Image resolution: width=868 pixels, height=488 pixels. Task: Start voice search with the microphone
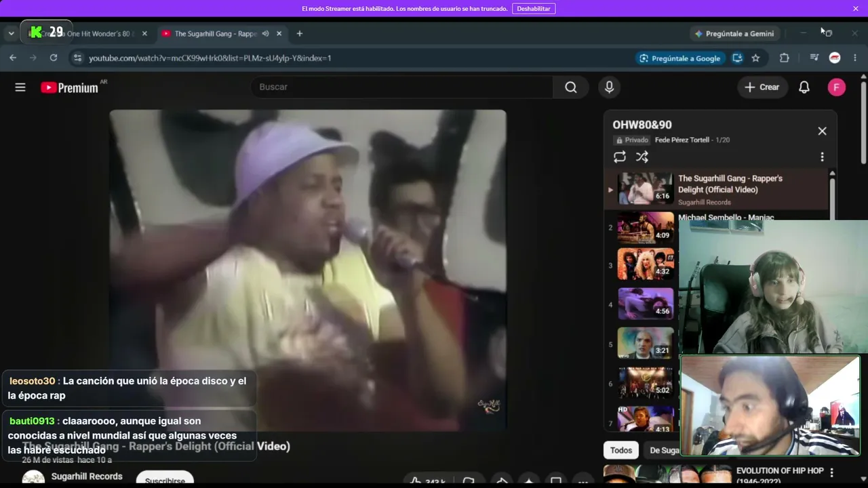tap(609, 87)
